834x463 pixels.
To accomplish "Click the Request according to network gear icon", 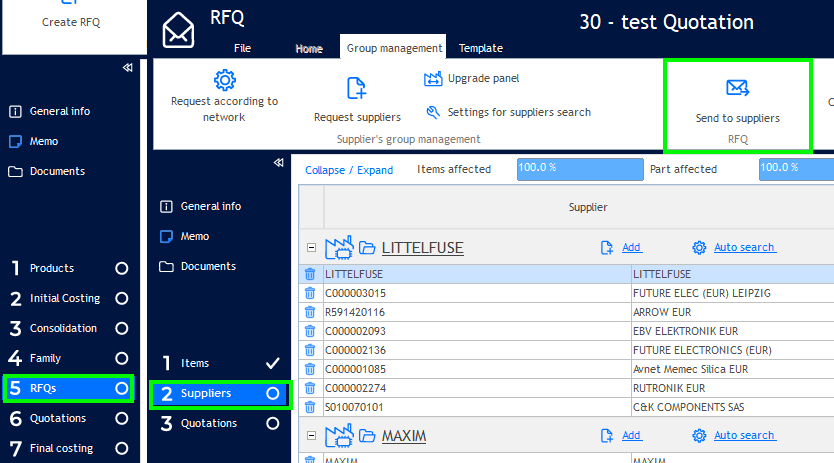I will (x=224, y=80).
